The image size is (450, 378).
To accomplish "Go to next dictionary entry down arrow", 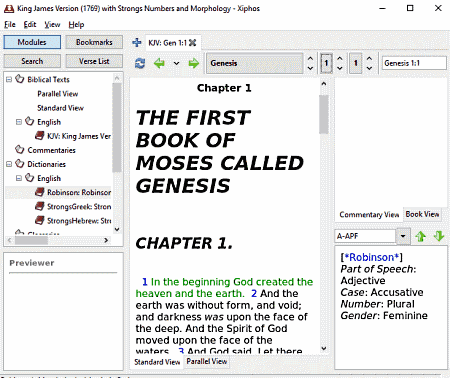I will 439,236.
